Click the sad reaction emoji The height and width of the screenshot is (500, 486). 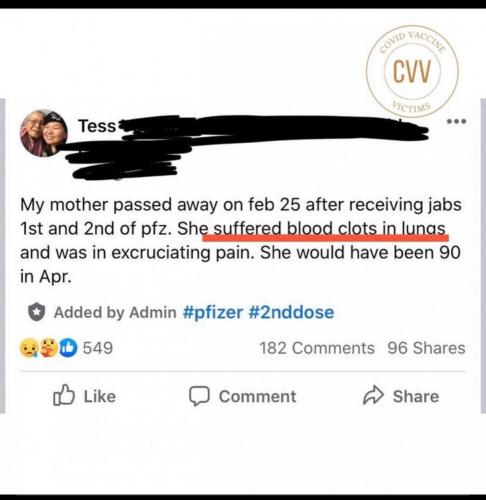29,348
